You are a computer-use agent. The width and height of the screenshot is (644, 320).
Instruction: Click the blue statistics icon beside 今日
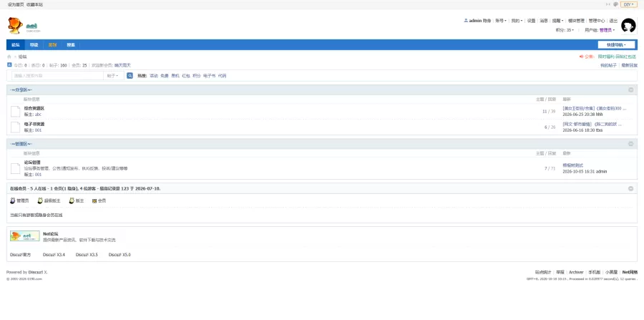pyautogui.click(x=9, y=64)
